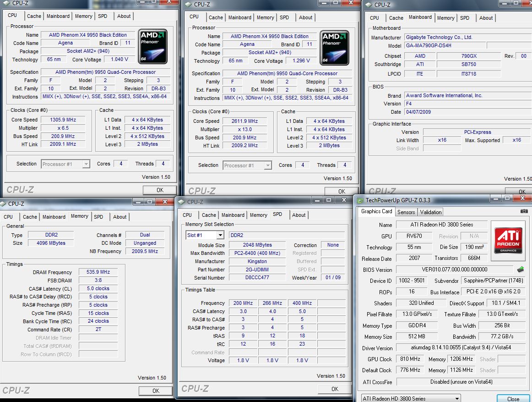Open the Validation tab in GPU-Z
532x402 pixels.
pyautogui.click(x=431, y=212)
